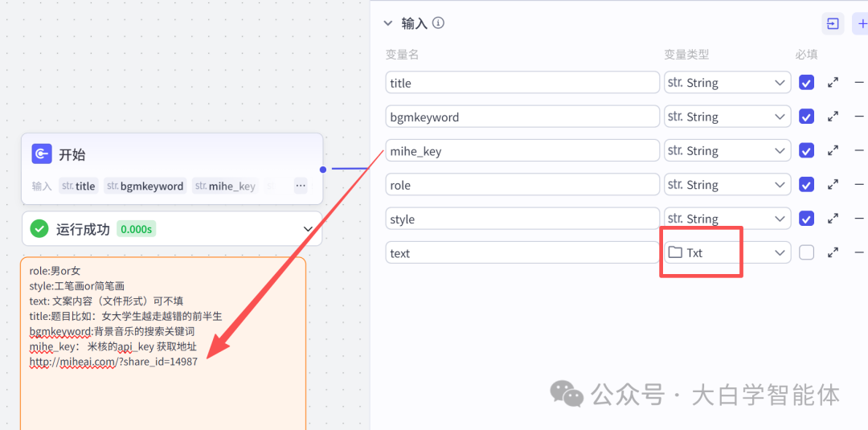Check required for text variable

coord(807,252)
